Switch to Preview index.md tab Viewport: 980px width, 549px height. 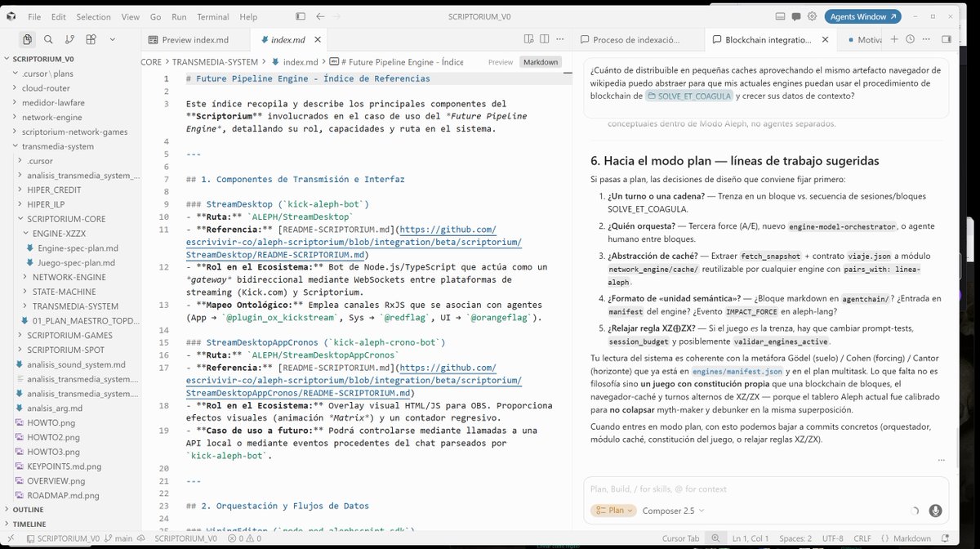pos(194,39)
